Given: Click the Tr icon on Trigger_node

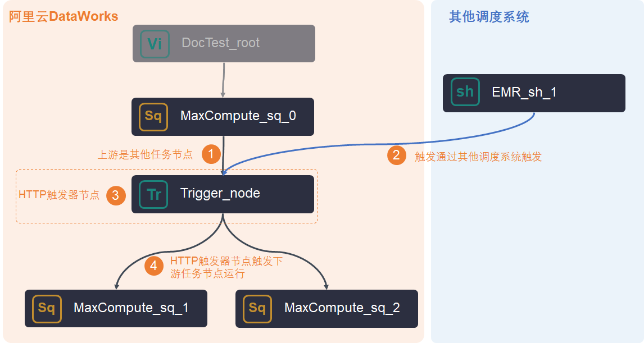Looking at the screenshot, I should point(153,194).
